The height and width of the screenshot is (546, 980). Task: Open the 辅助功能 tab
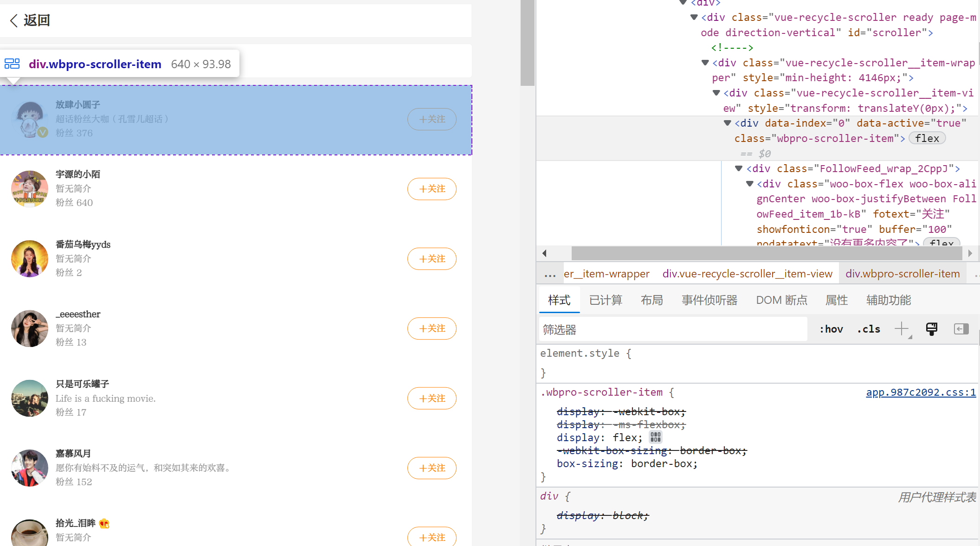point(889,300)
